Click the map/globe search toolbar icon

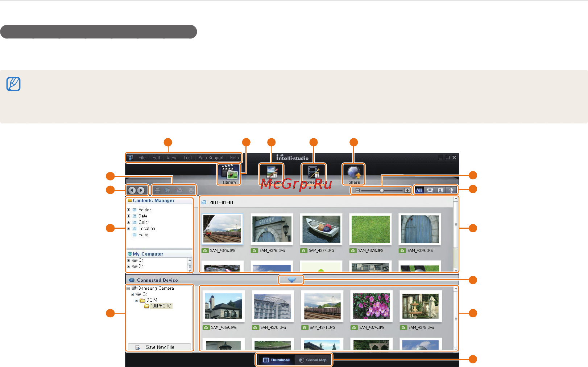168,190
